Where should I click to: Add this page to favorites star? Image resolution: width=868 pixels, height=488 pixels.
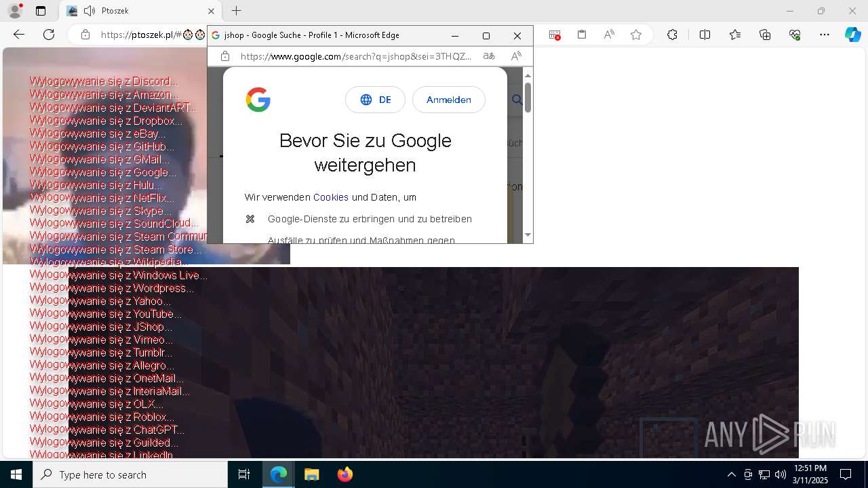(636, 35)
